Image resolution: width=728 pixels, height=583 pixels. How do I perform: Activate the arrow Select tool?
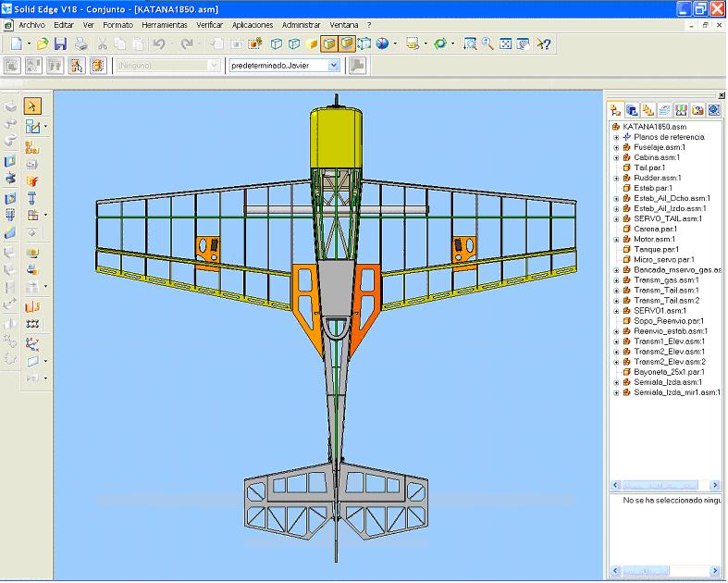(x=32, y=106)
